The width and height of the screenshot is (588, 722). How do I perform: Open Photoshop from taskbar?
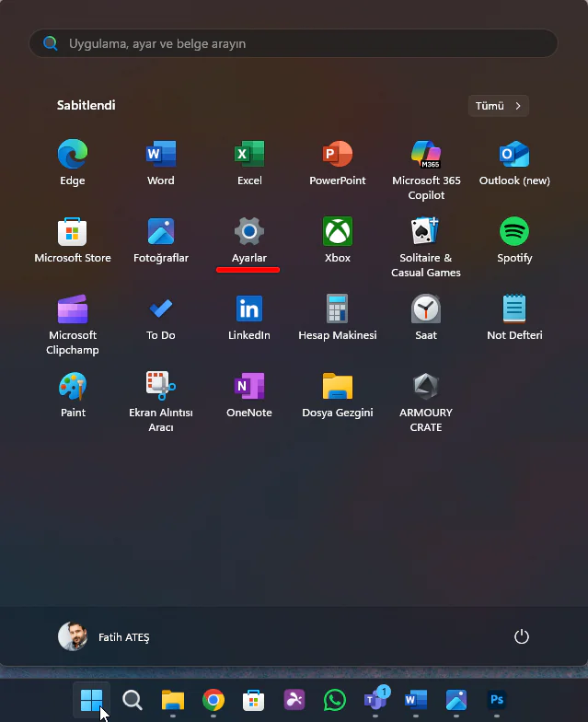pos(497,700)
